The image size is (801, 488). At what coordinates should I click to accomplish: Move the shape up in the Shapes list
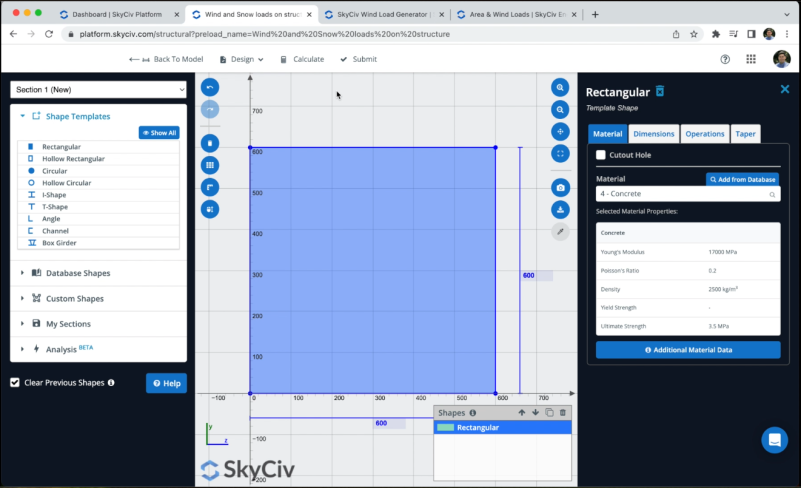pyautogui.click(x=522, y=412)
